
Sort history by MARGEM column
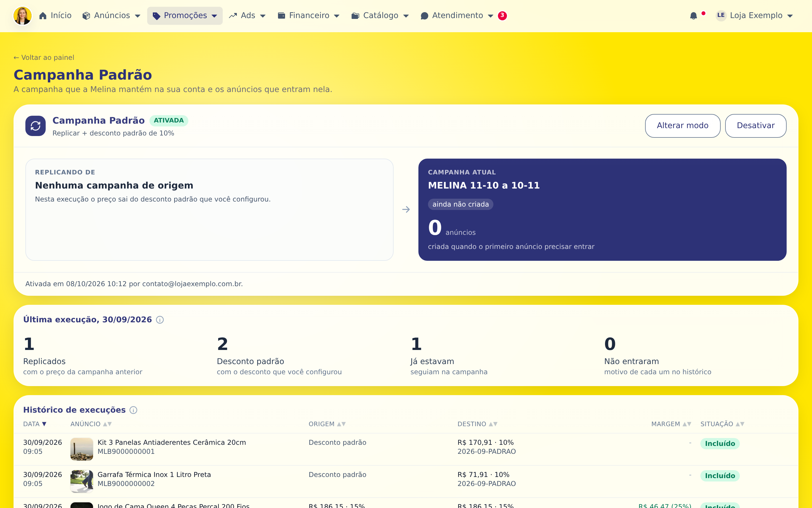pos(671,424)
